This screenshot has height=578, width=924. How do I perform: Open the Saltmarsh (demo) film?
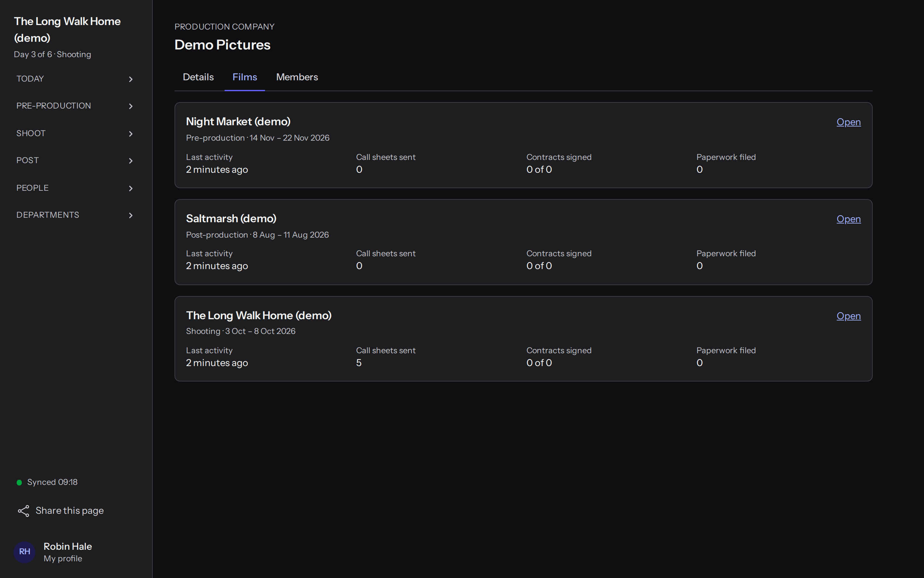tap(848, 219)
